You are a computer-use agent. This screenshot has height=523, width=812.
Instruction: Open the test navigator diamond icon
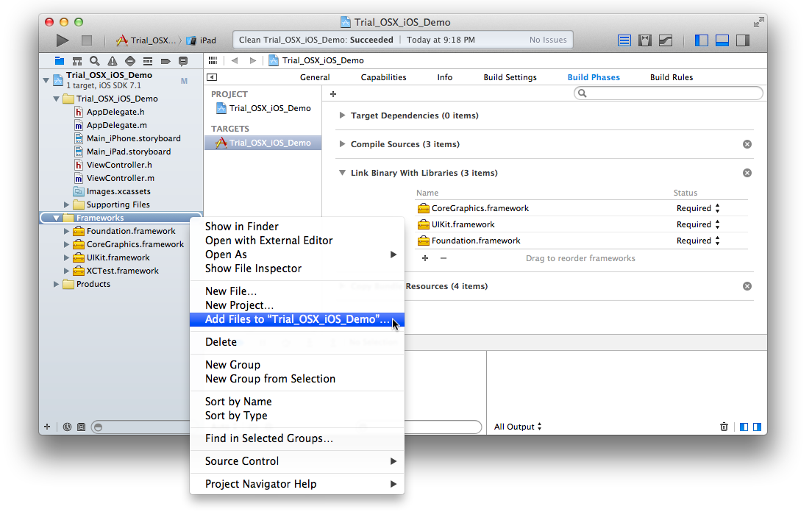coord(130,61)
